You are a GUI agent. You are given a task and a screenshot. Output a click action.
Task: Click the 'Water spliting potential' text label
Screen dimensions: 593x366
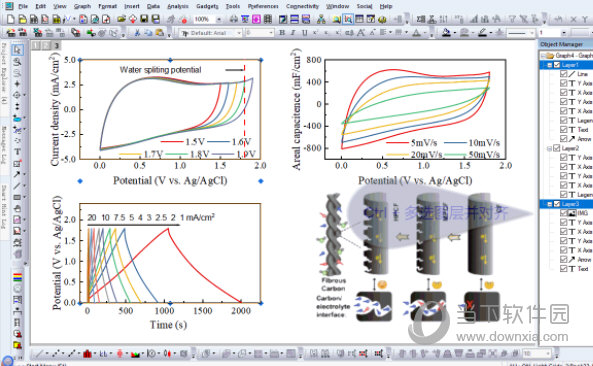(x=160, y=70)
